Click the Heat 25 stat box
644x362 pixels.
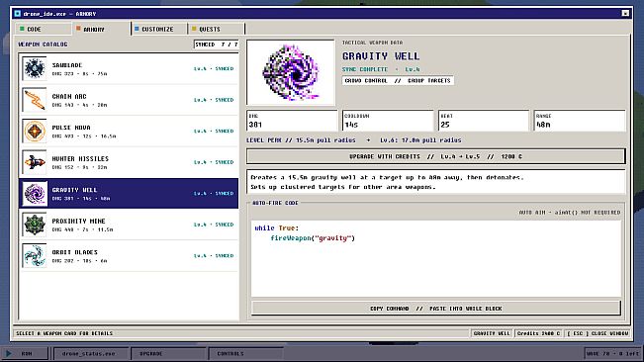click(x=484, y=121)
